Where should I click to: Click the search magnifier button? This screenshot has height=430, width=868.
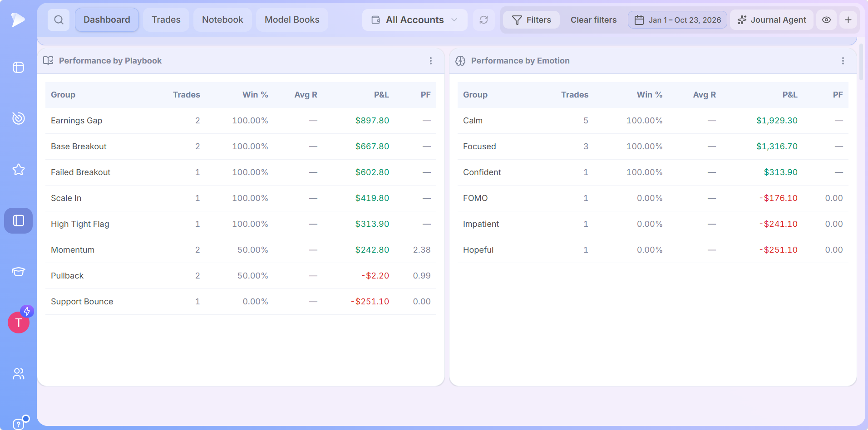[59, 20]
